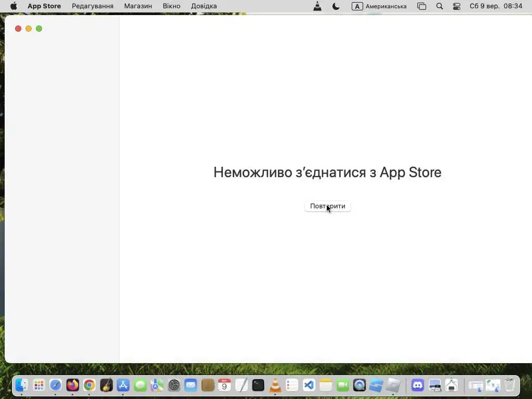Open Terminal from the Dock
Screen dimensions: 532x399
pyautogui.click(x=258, y=385)
